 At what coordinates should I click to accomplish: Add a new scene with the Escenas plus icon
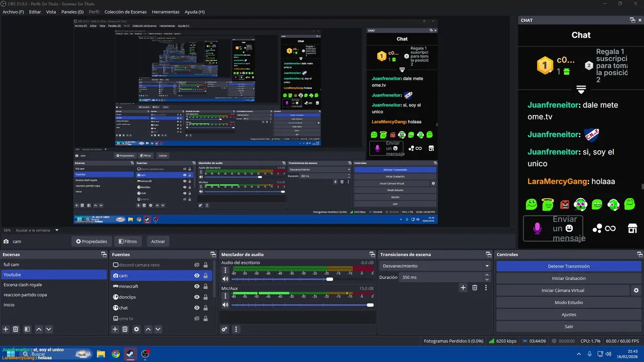(6, 329)
